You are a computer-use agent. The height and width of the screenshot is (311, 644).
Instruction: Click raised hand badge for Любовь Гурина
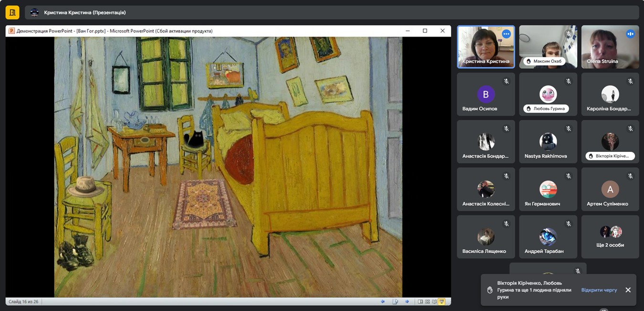529,109
